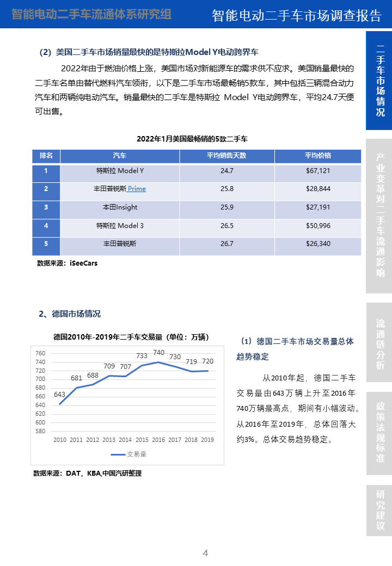Click the 交易量 legend entry in chart
This screenshot has width=392, height=566.
coord(128,454)
